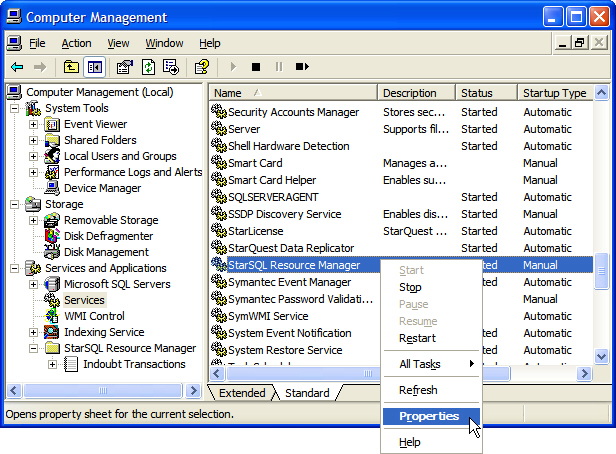
Task: Open the File menu
Action: (37, 43)
